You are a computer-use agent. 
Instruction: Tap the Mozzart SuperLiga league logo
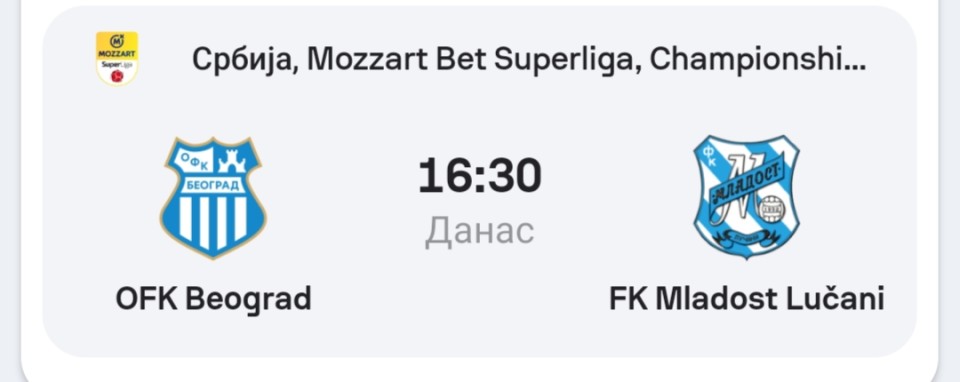click(117, 59)
